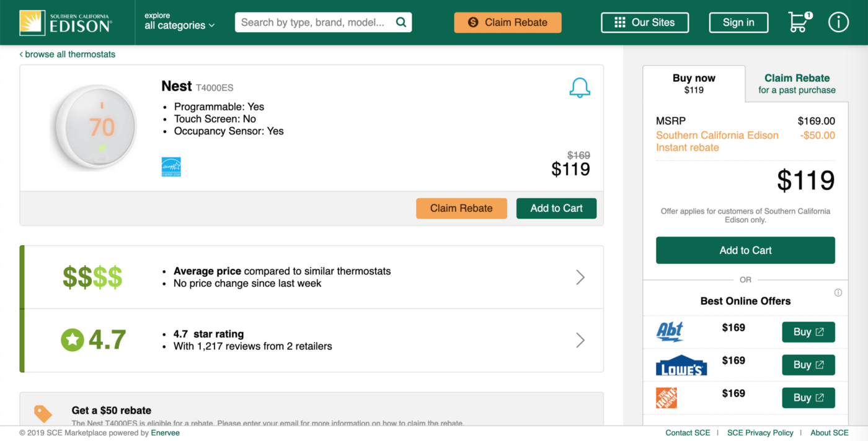This screenshot has width=868, height=441.
Task: Click the Lowe's retailer logo
Action: [681, 365]
